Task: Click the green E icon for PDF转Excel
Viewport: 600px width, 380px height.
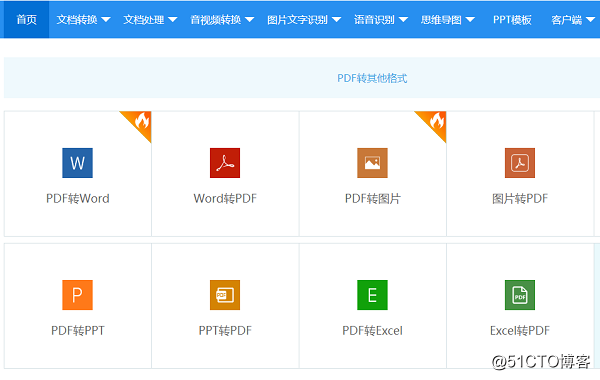Action: (x=372, y=295)
